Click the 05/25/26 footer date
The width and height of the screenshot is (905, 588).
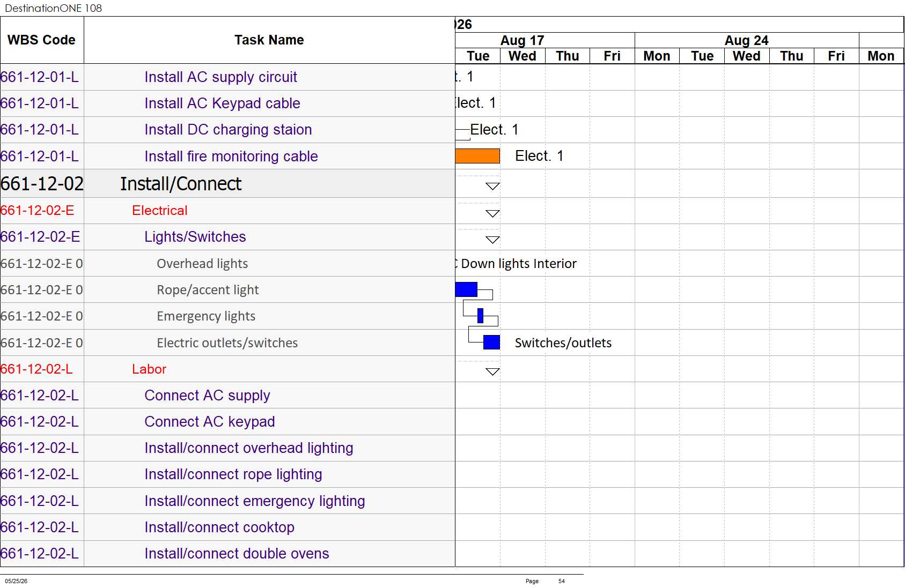click(16, 581)
